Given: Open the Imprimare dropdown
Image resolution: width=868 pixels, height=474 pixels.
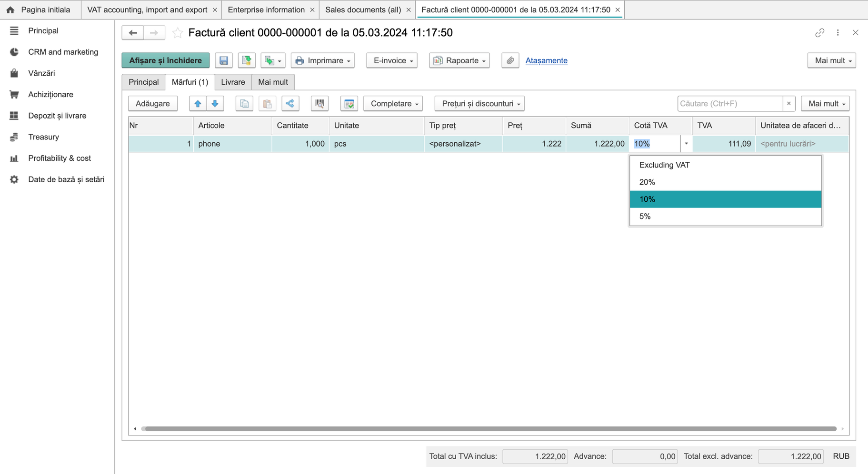Looking at the screenshot, I should (323, 60).
